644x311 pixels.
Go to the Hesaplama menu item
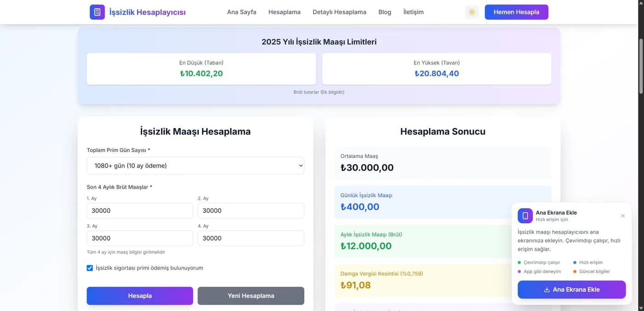pyautogui.click(x=284, y=12)
